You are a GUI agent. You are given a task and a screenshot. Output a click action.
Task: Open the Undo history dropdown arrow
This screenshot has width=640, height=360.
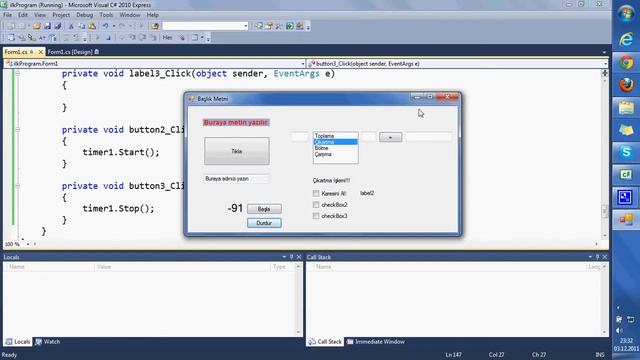point(114,26)
